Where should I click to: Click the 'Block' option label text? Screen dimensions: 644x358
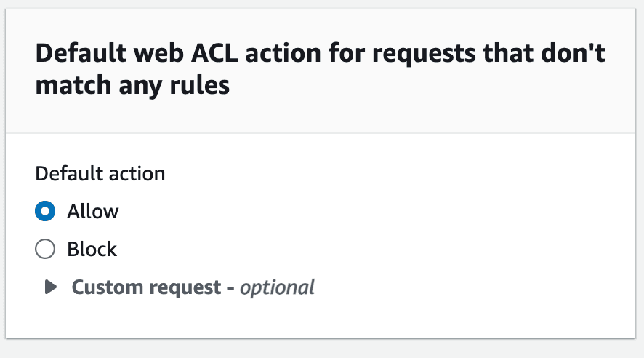click(92, 250)
